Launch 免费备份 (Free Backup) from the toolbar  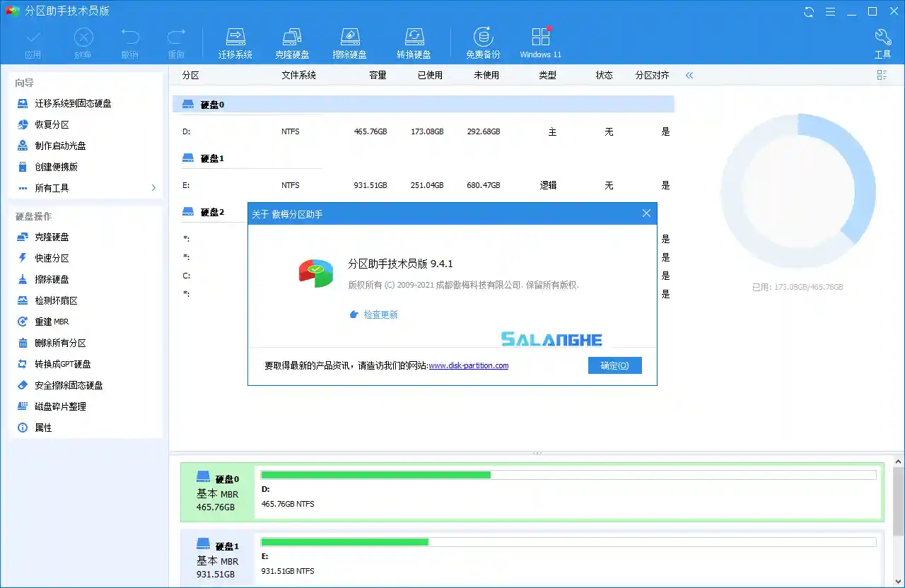click(484, 40)
